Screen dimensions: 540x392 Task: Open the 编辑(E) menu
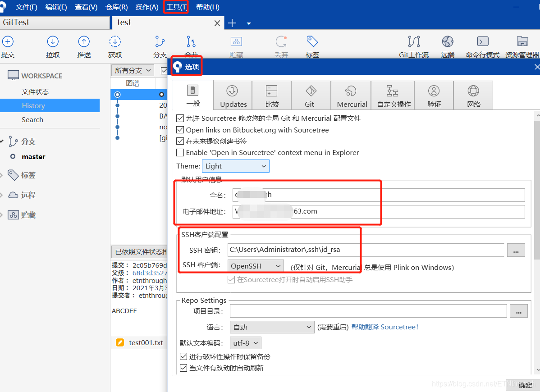click(56, 7)
